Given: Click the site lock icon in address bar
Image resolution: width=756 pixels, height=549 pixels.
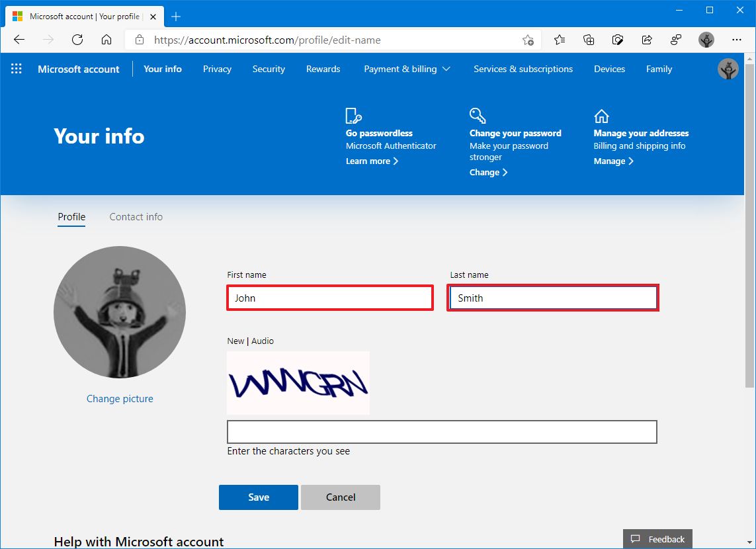Looking at the screenshot, I should tap(140, 40).
